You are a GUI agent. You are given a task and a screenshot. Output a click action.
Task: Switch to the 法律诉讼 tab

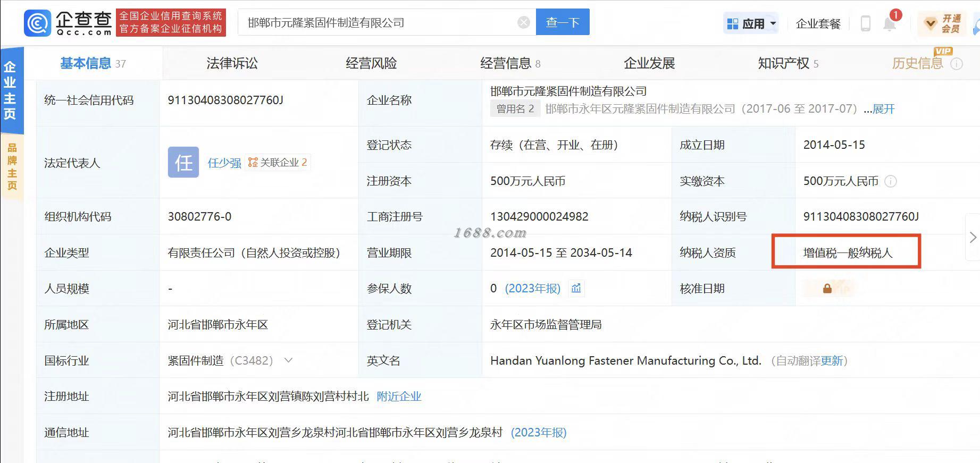[232, 63]
